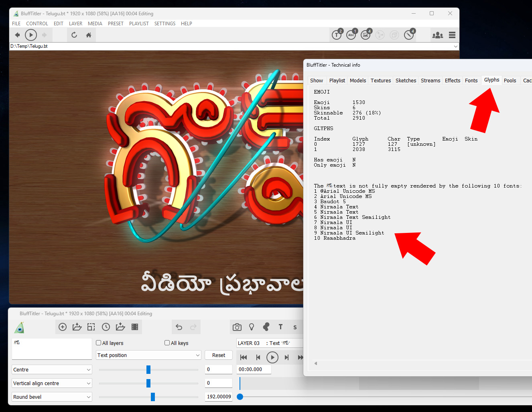Screen dimensions: 532x412
Task: Enable the All keys checkbox
Action: click(167, 343)
